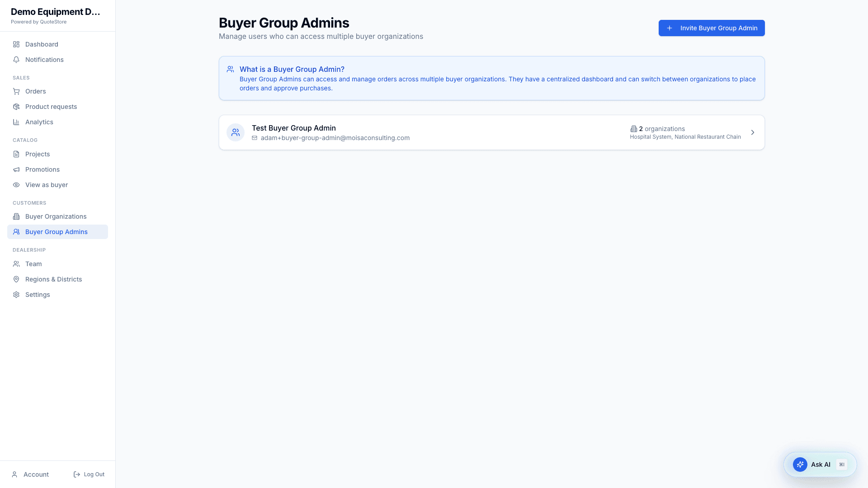Image resolution: width=868 pixels, height=488 pixels.
Task: Click the plus icon on Invite button
Action: (x=670, y=28)
